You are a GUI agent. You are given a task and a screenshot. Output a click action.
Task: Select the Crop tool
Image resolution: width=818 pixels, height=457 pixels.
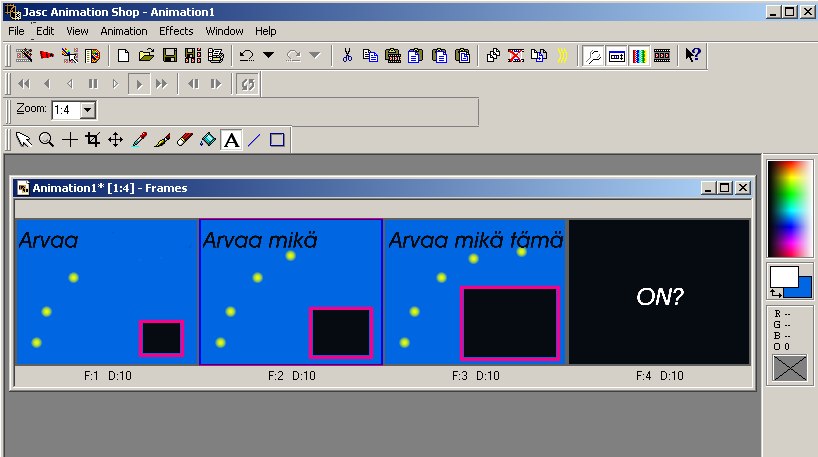[92, 140]
